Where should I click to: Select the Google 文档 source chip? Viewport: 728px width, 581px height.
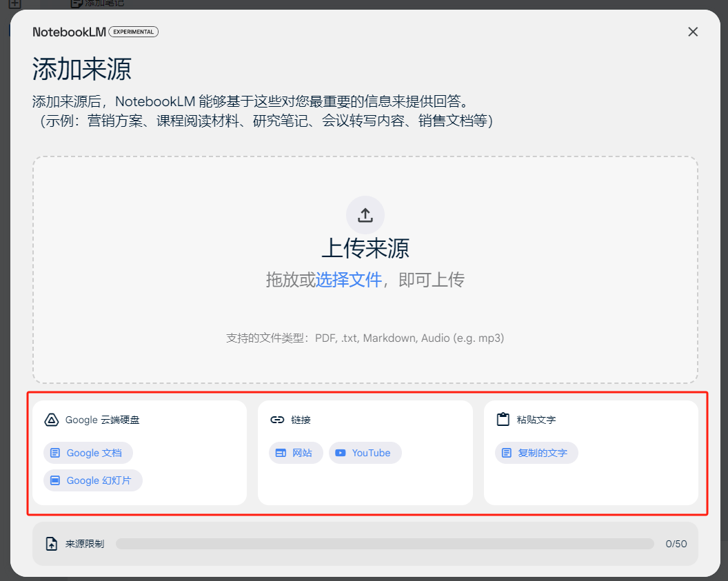tap(88, 452)
